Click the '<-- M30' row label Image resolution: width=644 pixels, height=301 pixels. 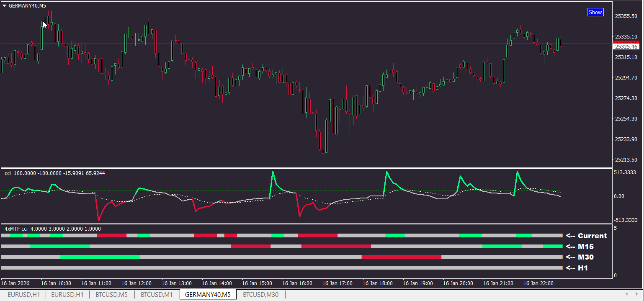pyautogui.click(x=580, y=257)
